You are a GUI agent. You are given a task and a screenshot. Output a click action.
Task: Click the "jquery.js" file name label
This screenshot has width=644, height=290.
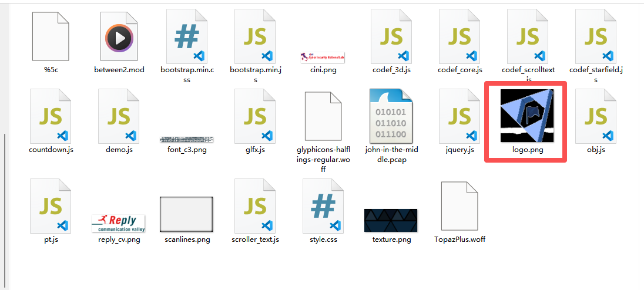click(459, 150)
